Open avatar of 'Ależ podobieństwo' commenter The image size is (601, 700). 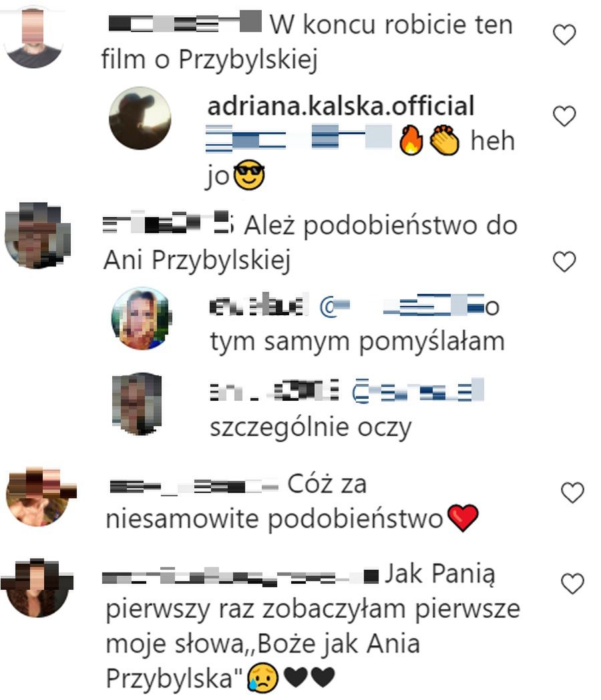point(37,235)
